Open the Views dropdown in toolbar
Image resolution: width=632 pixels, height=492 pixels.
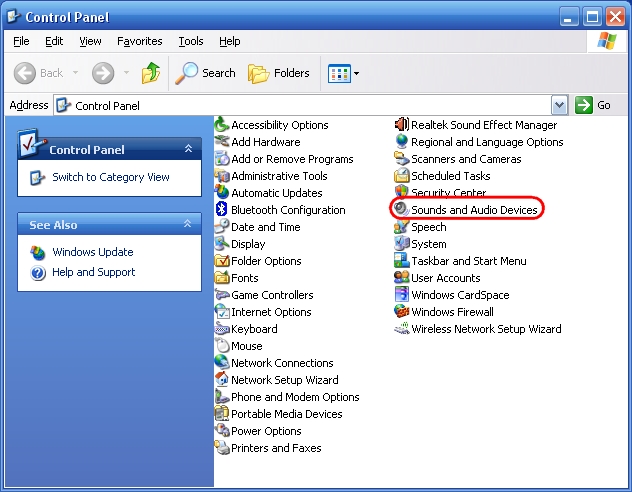343,73
